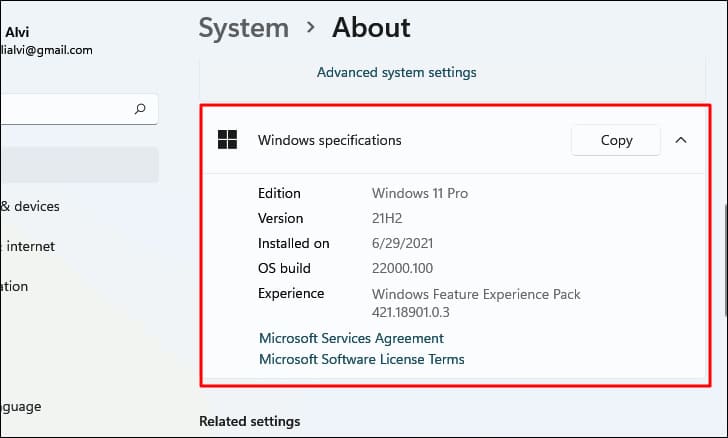Click inside the settings search field
The width and height of the screenshot is (728, 438).
pyautogui.click(x=60, y=108)
